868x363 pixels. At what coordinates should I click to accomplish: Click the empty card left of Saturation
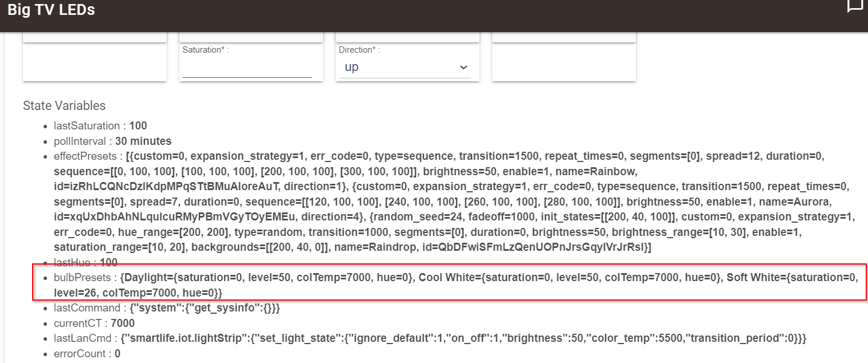point(95,62)
